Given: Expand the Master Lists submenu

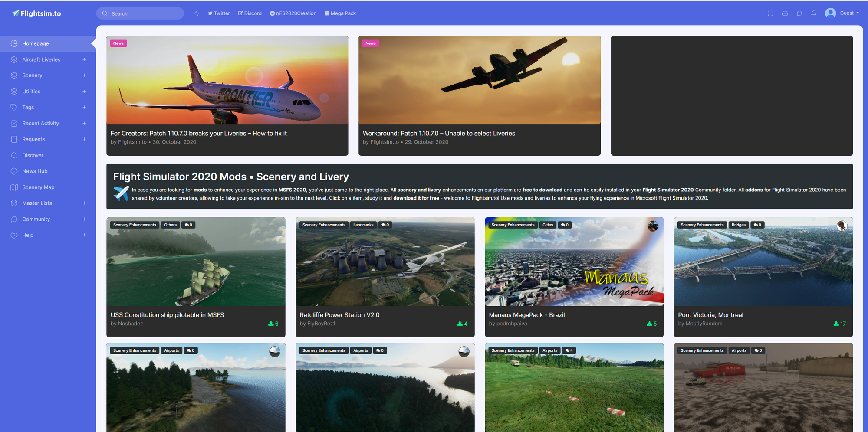Looking at the screenshot, I should tap(84, 203).
